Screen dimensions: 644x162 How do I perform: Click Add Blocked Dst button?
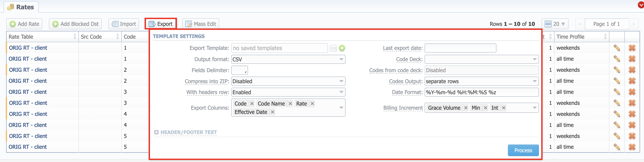click(x=75, y=24)
